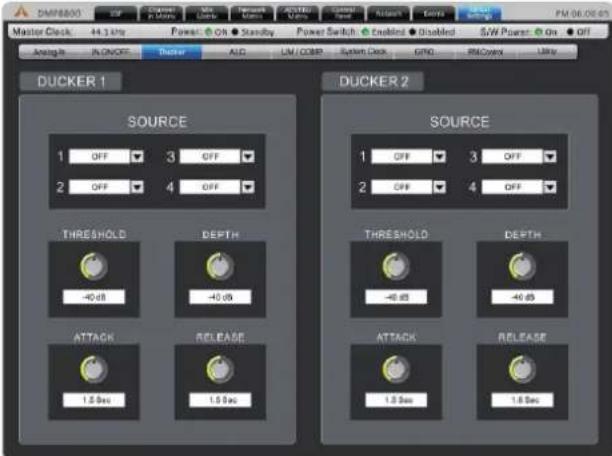
Task: Click the clock time at top right
Action: click(582, 14)
